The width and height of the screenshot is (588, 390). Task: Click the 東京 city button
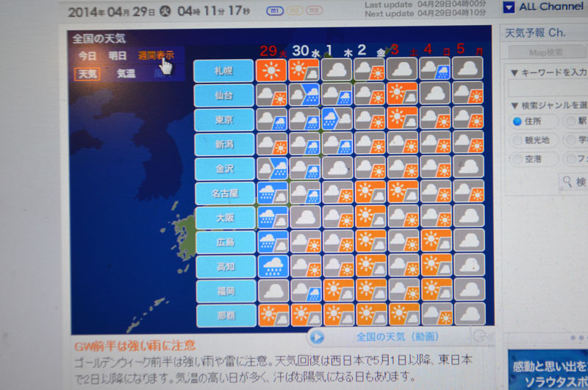[x=224, y=120]
